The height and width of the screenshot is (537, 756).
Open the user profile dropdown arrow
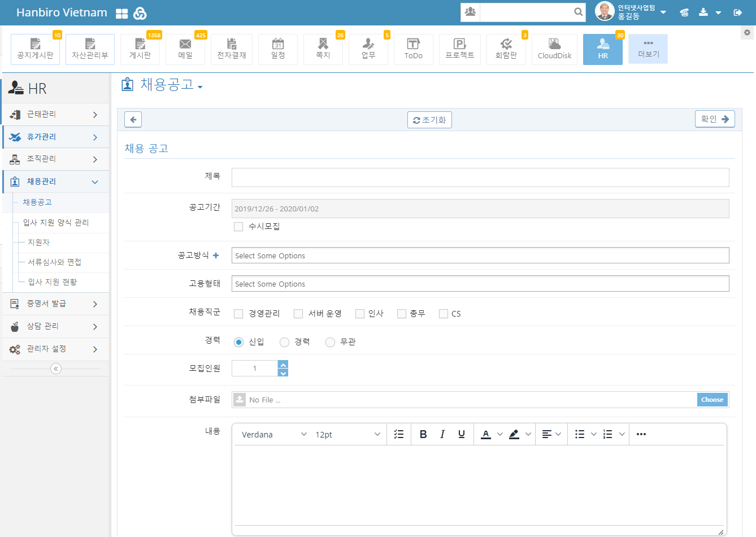point(663,12)
